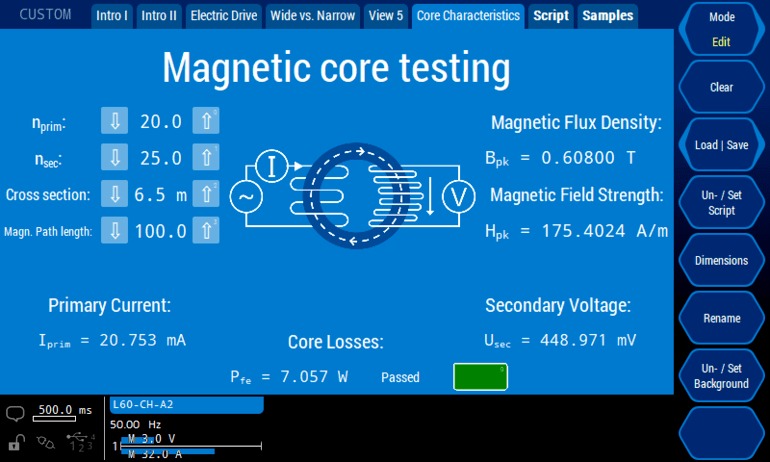
Task: Toggle the Un- / Set Script button
Action: click(721, 203)
